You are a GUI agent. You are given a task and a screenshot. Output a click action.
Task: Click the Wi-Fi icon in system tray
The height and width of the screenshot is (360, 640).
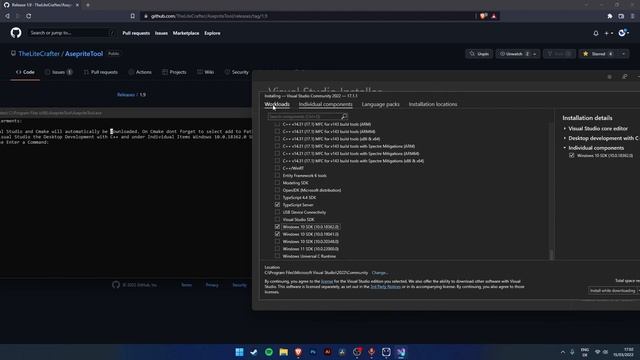[x=598, y=352]
